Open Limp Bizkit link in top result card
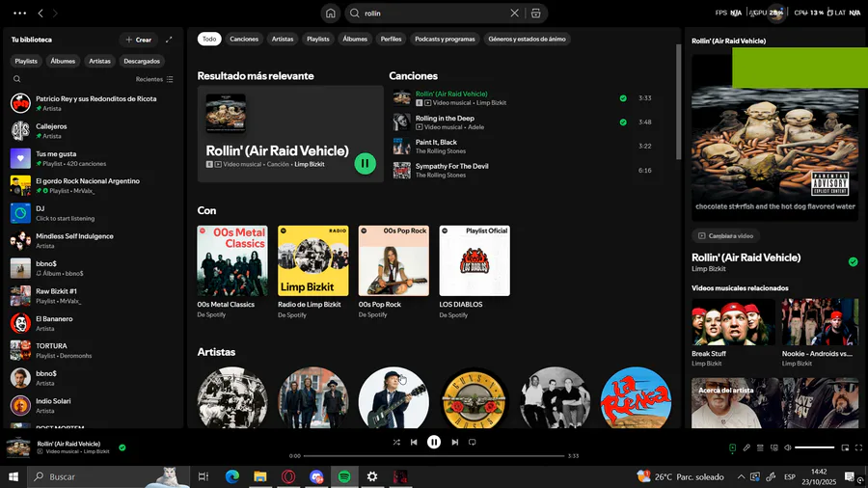Viewport: 868px width, 488px height. pos(310,164)
